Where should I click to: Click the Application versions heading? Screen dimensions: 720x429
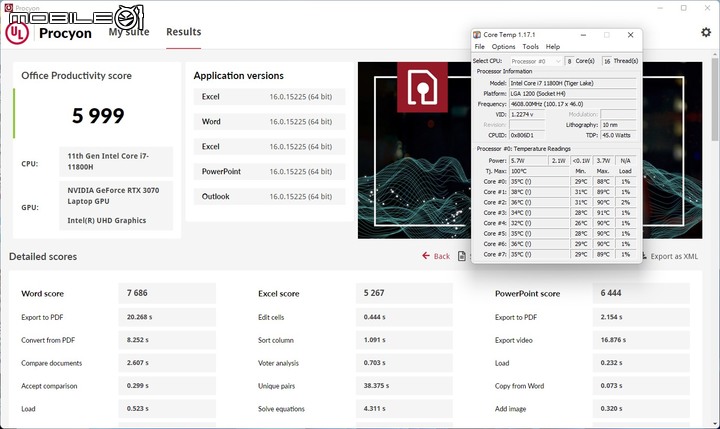(x=239, y=76)
